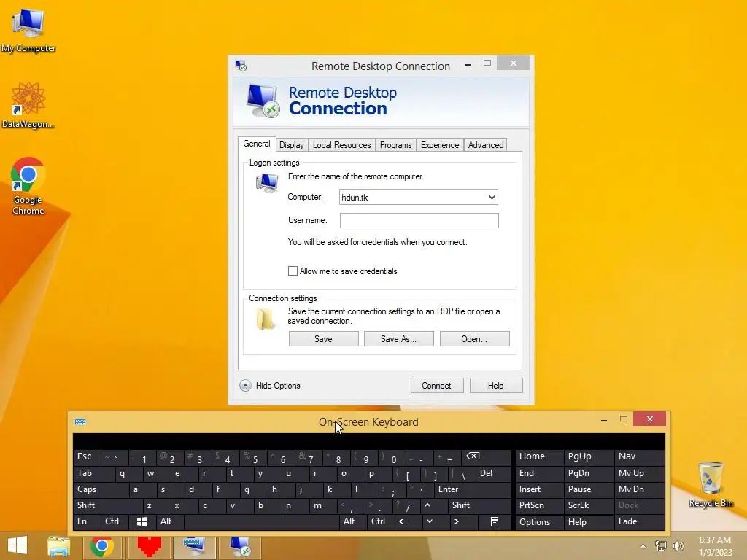This screenshot has height=560, width=747.
Task: Click the On-Screen Keyboard title bar icon
Action: point(80,422)
